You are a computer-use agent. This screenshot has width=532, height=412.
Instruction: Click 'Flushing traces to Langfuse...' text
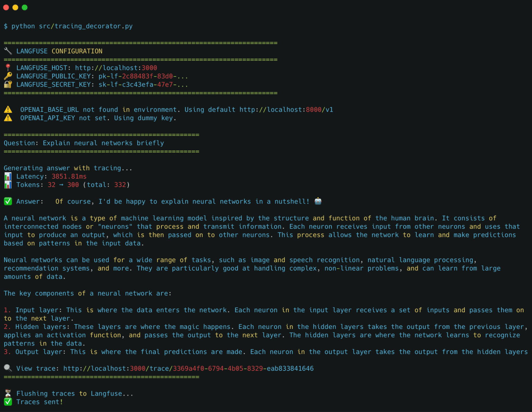tap(75, 394)
